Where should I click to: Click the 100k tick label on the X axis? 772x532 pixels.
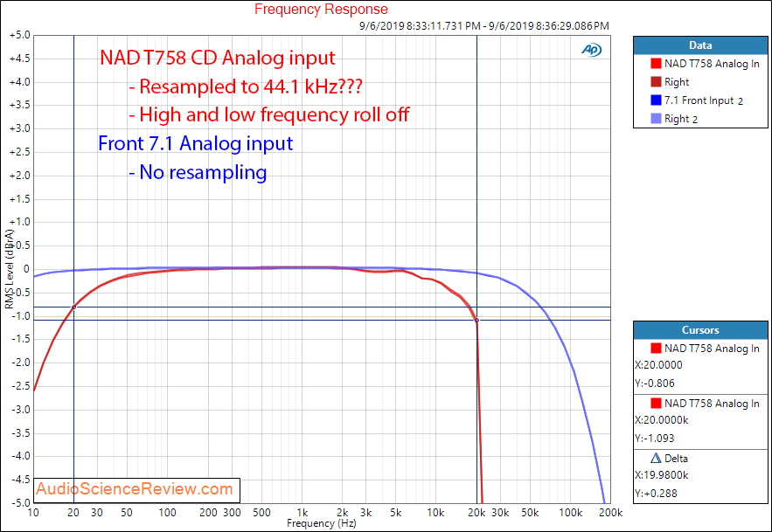point(570,513)
